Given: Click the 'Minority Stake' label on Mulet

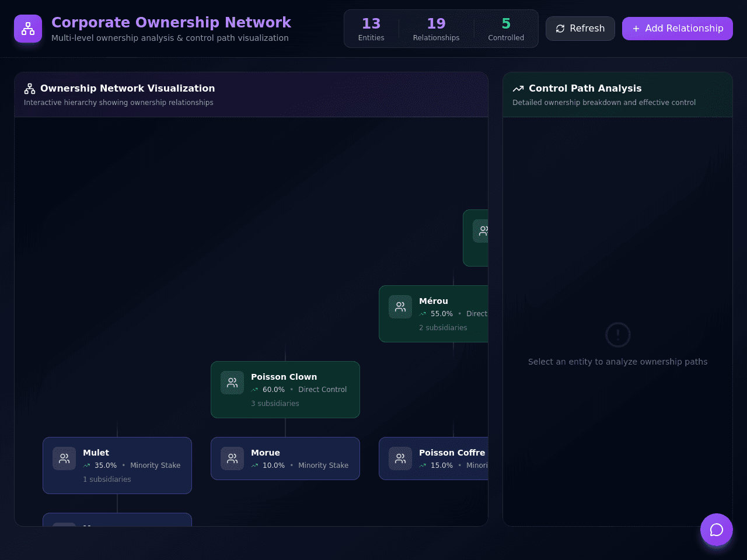Looking at the screenshot, I should tap(155, 466).
